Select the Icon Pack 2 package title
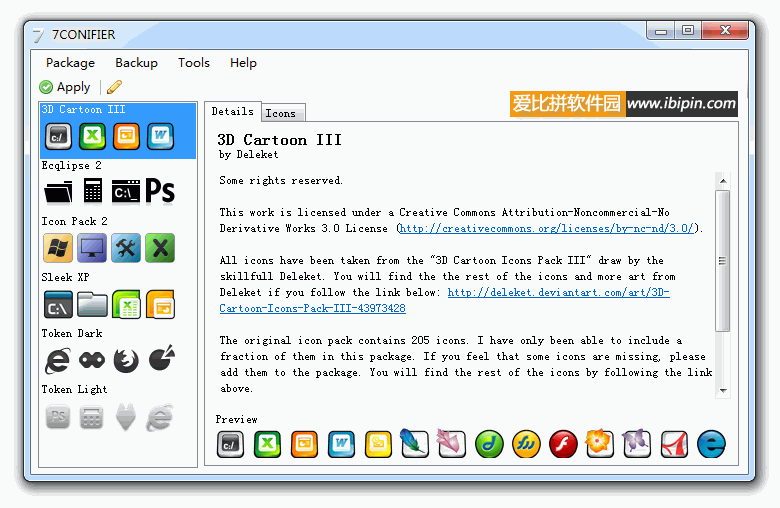 [74, 221]
